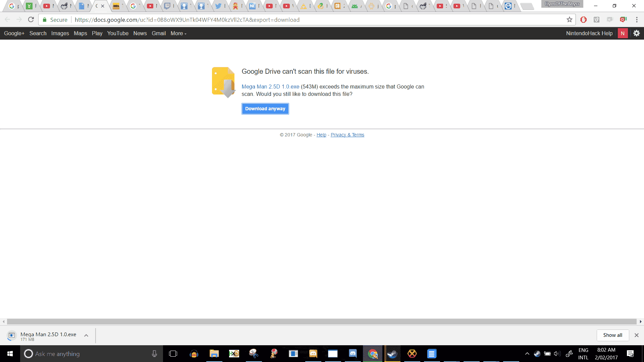Screen dimensions: 644x362
Task: Open the red stop-hand ad blocker extension
Action: coord(584,20)
